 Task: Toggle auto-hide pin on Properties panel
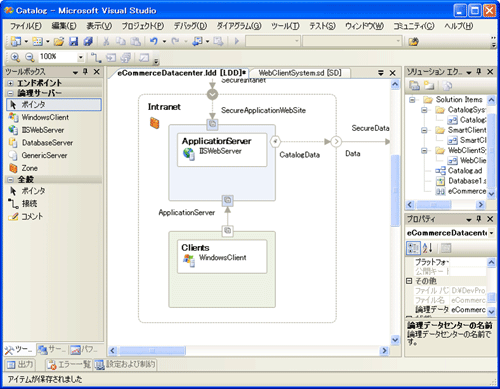tap(479, 219)
